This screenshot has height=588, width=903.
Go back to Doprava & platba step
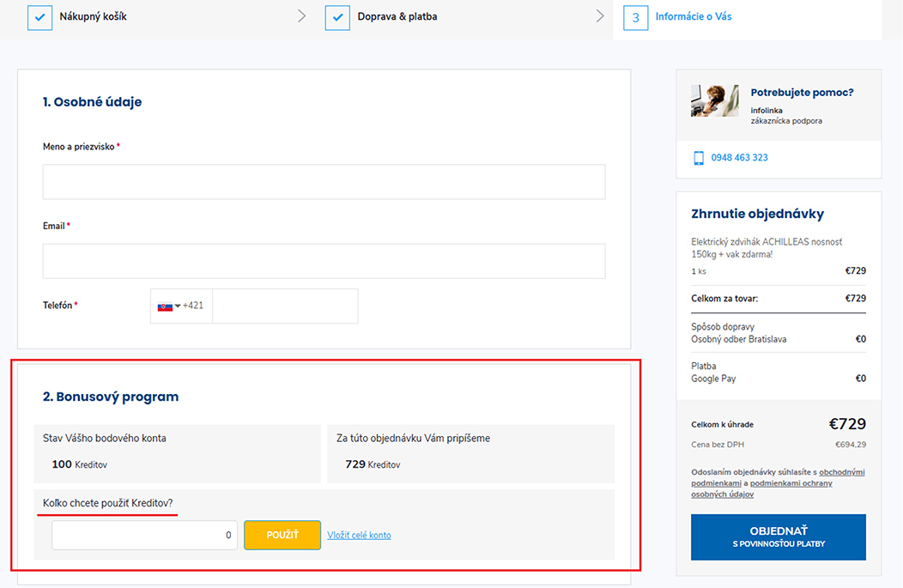(x=397, y=16)
